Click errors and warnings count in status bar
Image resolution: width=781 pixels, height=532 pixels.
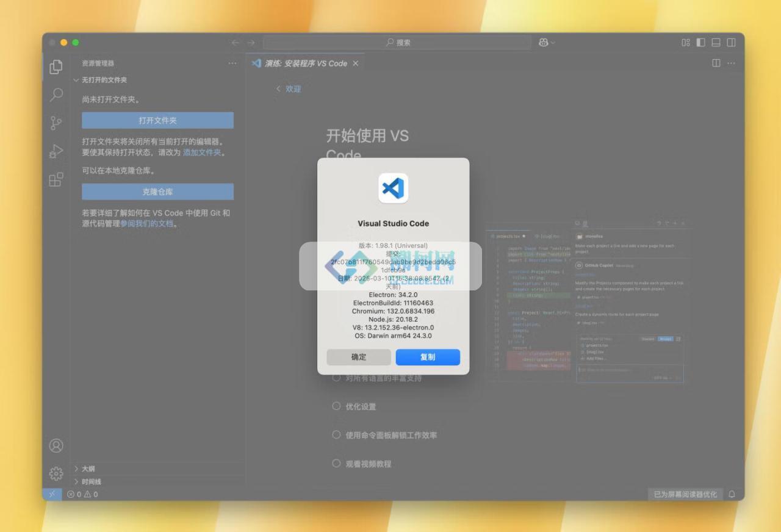(82, 494)
